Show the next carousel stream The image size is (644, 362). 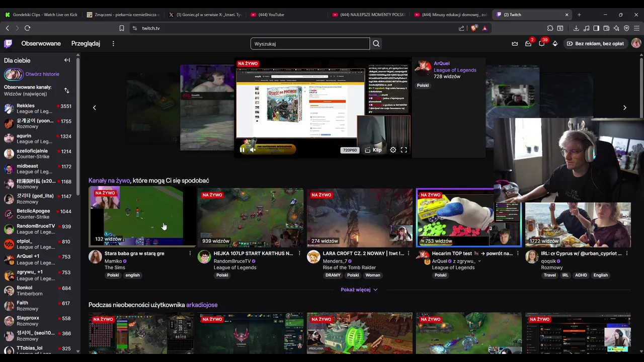click(x=625, y=108)
